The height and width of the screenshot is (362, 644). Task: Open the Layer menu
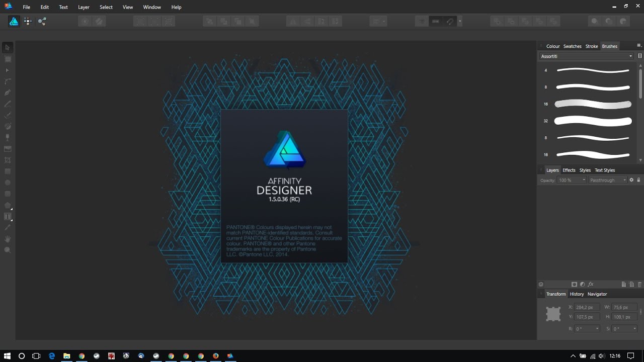[x=84, y=8]
